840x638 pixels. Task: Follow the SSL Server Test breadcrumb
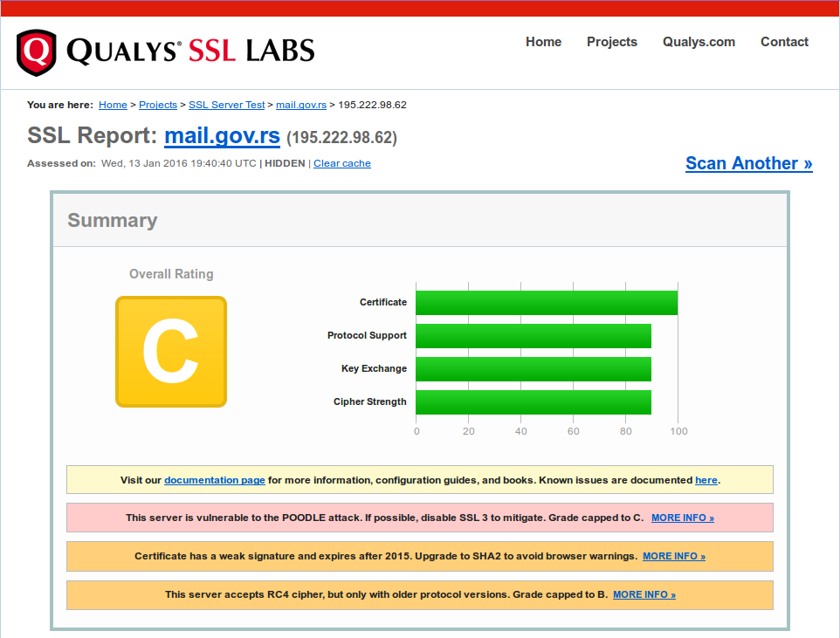coord(227,105)
